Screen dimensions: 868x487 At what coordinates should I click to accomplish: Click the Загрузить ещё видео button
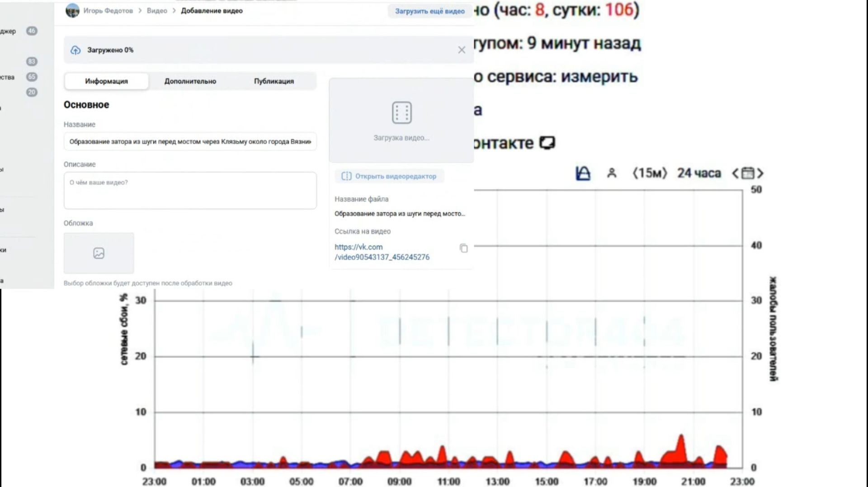(429, 11)
